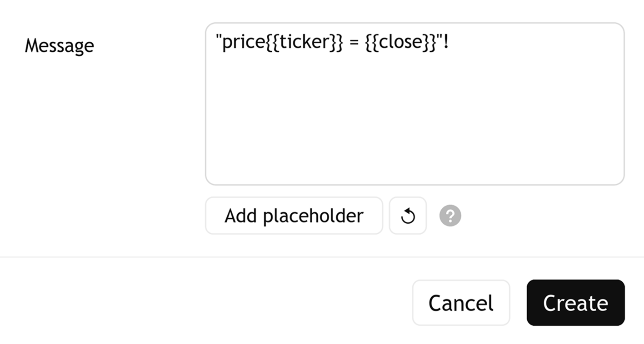
Task: Click the opening braces before ticker
Action: (x=272, y=42)
